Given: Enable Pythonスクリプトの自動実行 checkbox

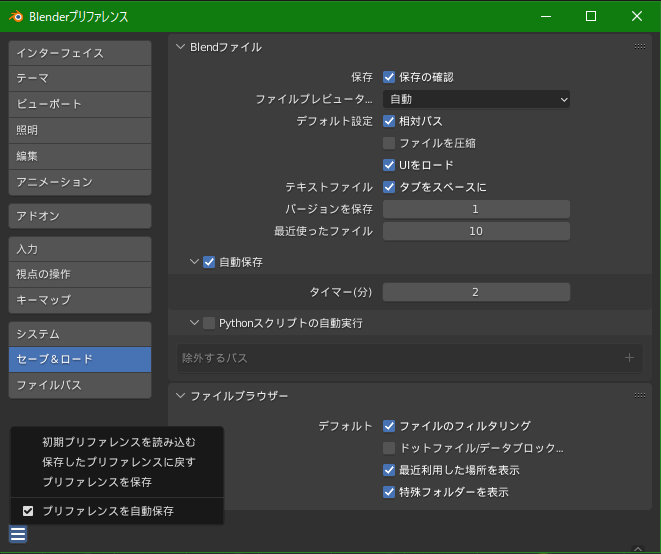Looking at the screenshot, I should click(209, 323).
